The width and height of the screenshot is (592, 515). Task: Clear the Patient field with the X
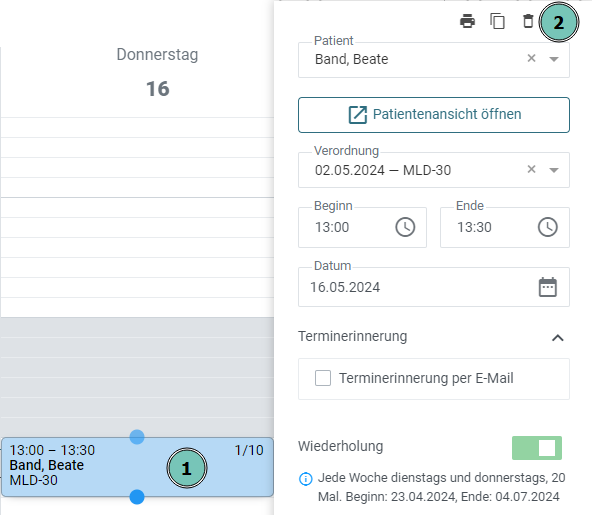pos(531,58)
